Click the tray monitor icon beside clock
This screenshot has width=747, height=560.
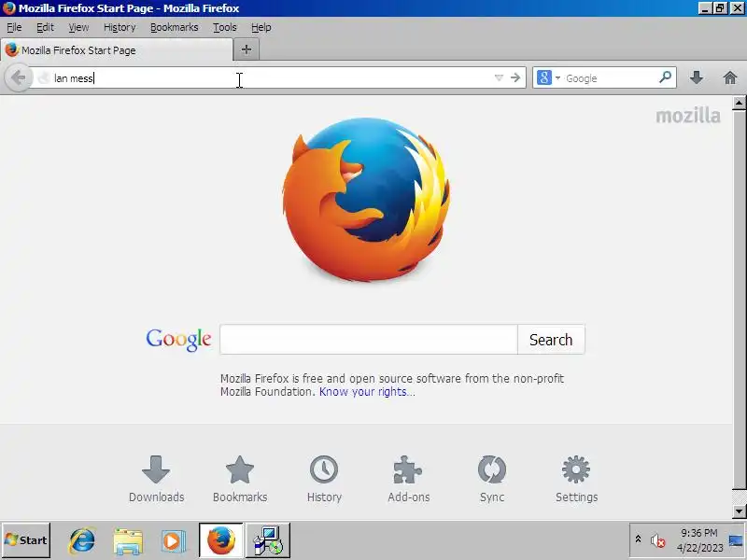(x=736, y=541)
